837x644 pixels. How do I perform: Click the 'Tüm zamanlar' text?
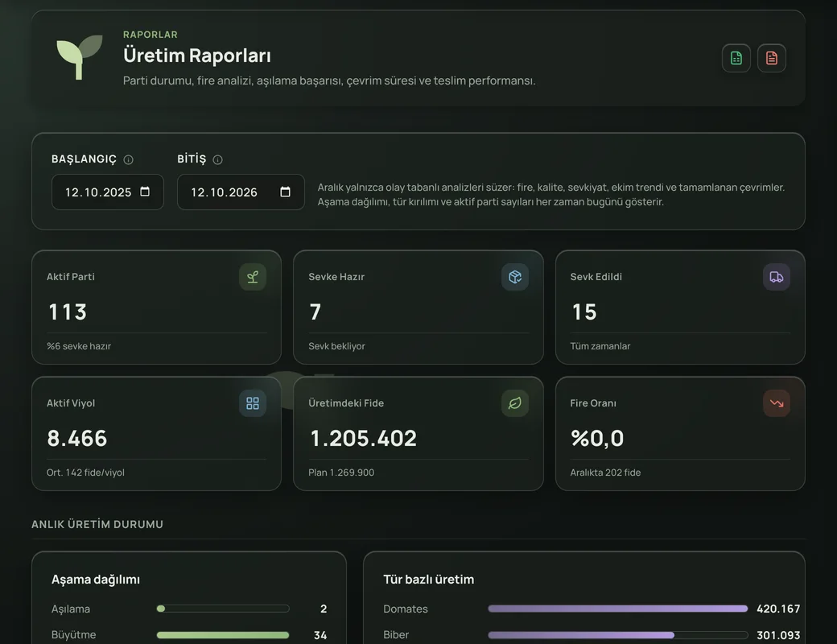[600, 346]
